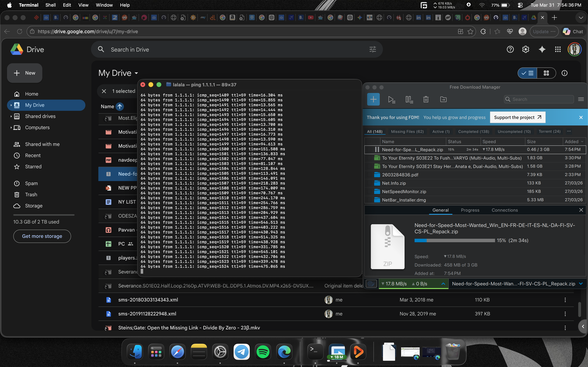Expand FDM speed limit chevron at bottom

point(443,283)
